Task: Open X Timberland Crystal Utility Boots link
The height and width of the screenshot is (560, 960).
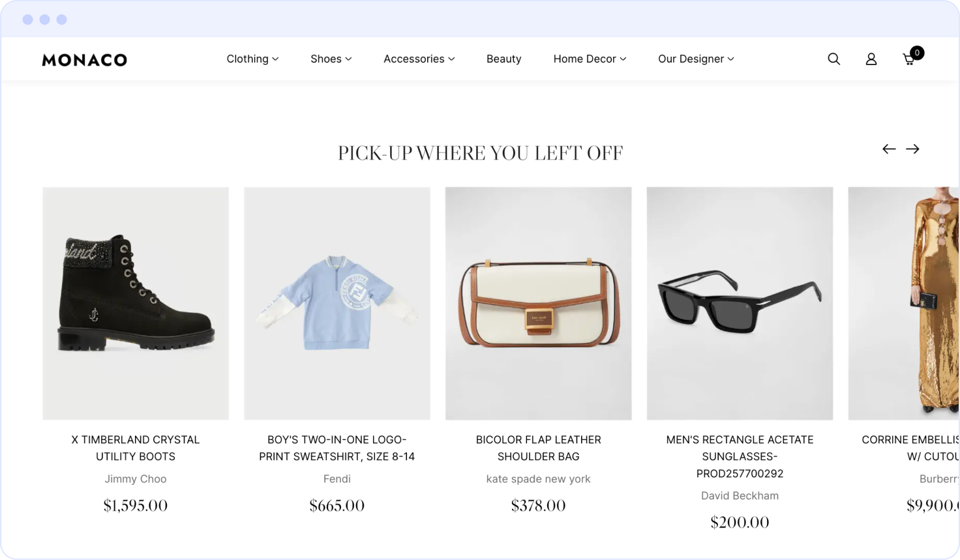Action: pyautogui.click(x=136, y=448)
